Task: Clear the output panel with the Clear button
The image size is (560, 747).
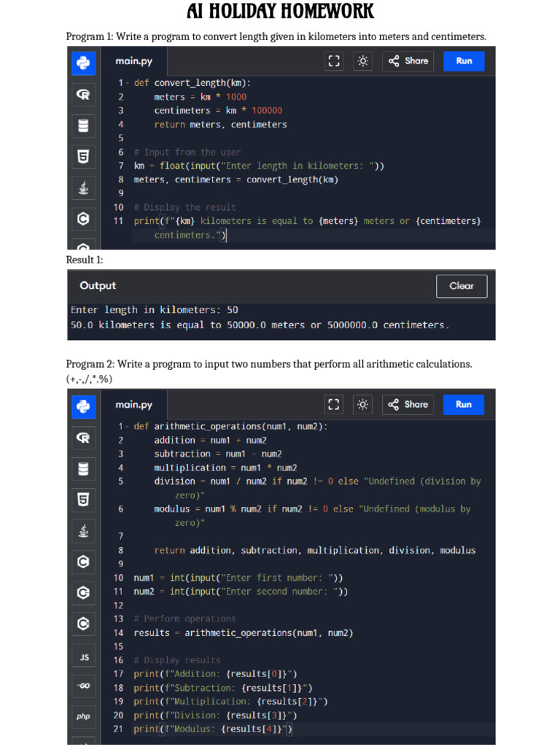Action: click(x=462, y=286)
